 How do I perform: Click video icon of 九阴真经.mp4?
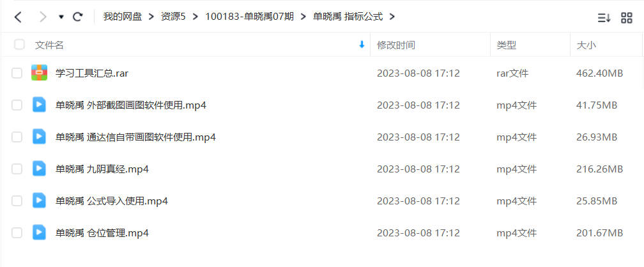pos(40,169)
